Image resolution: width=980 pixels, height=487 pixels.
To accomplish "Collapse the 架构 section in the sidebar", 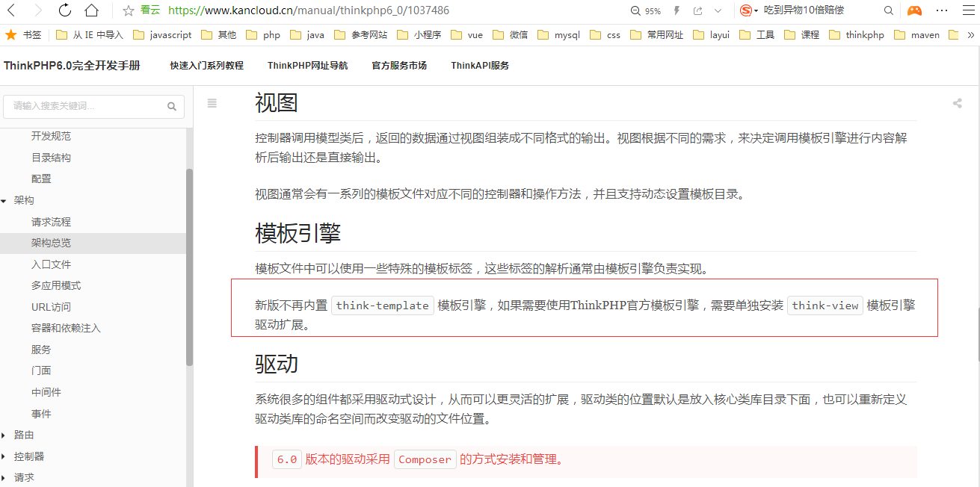I will tap(5, 199).
